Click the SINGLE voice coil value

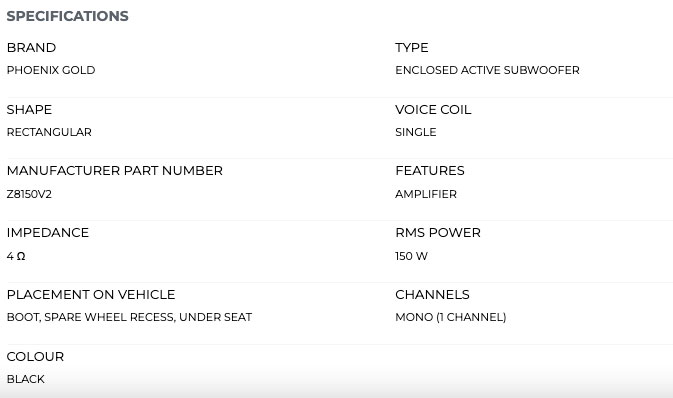click(x=415, y=132)
